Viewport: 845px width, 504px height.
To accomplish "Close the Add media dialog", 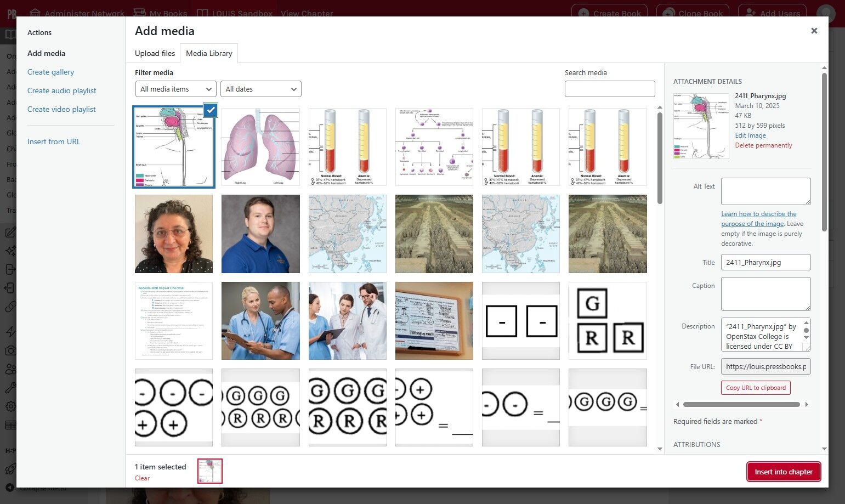I will (814, 31).
